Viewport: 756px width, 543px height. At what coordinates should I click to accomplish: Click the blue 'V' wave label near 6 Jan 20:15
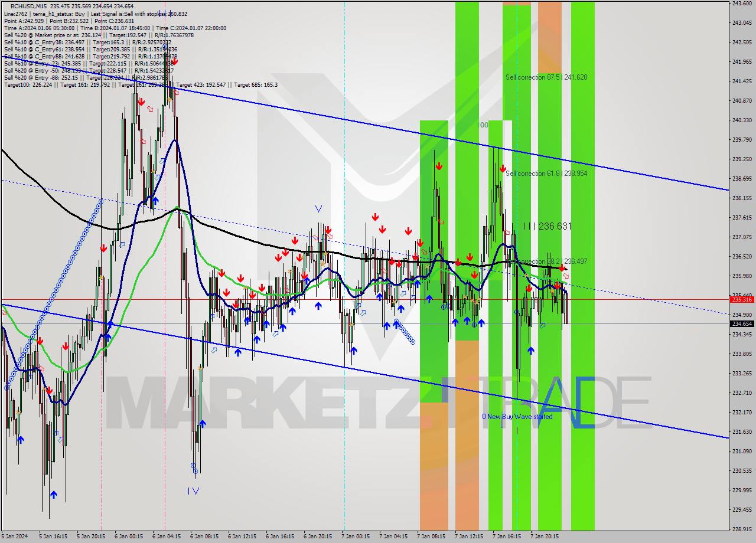click(x=318, y=209)
